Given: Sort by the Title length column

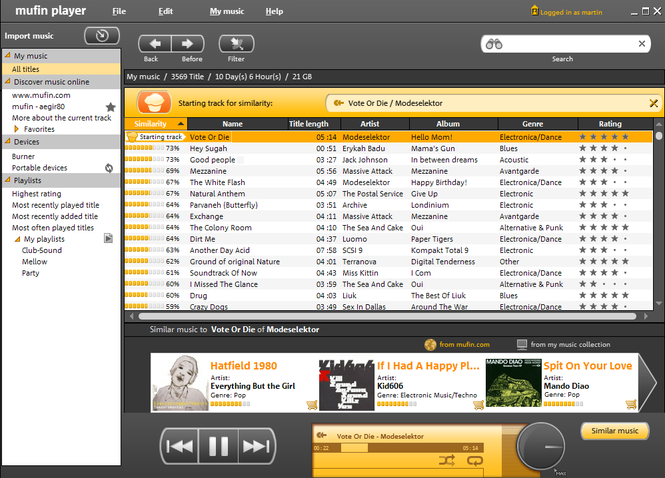Looking at the screenshot, I should tap(314, 123).
